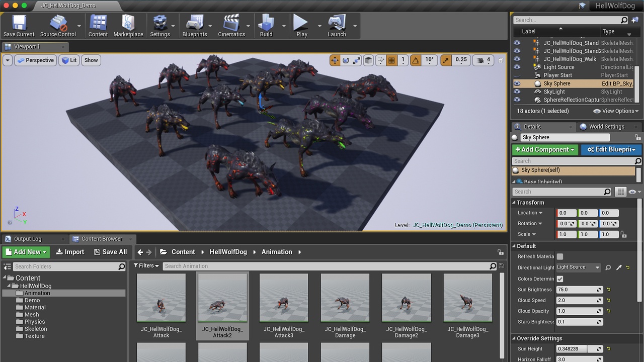
Task: Click the eyedropper actor picker for Directional Light
Action: (x=619, y=267)
